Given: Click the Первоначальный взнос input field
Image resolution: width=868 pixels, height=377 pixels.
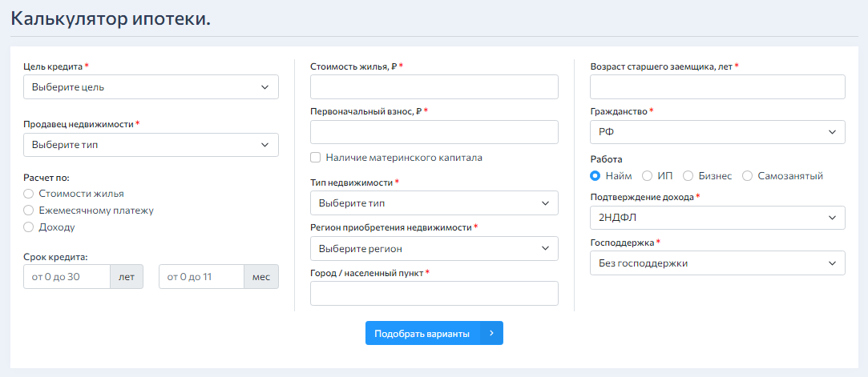Looking at the screenshot, I should (x=434, y=132).
